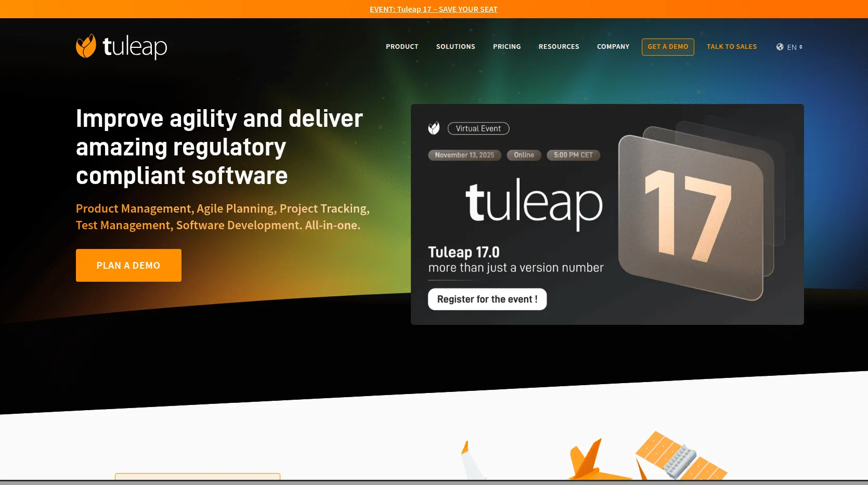Click the Tuleap logo in the header
Viewport: 868px width, 485px height.
(x=121, y=47)
